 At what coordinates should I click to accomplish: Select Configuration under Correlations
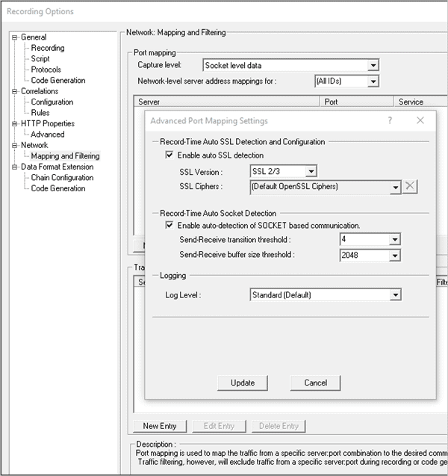tap(52, 102)
